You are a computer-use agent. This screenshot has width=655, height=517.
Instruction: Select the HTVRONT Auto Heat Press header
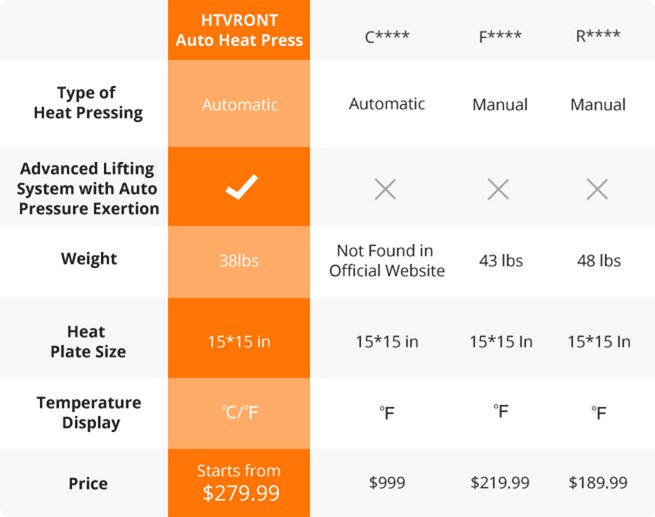point(239,30)
